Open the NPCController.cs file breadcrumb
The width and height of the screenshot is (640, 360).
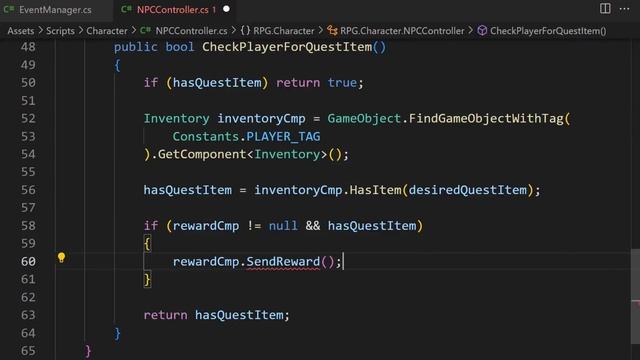tap(191, 31)
